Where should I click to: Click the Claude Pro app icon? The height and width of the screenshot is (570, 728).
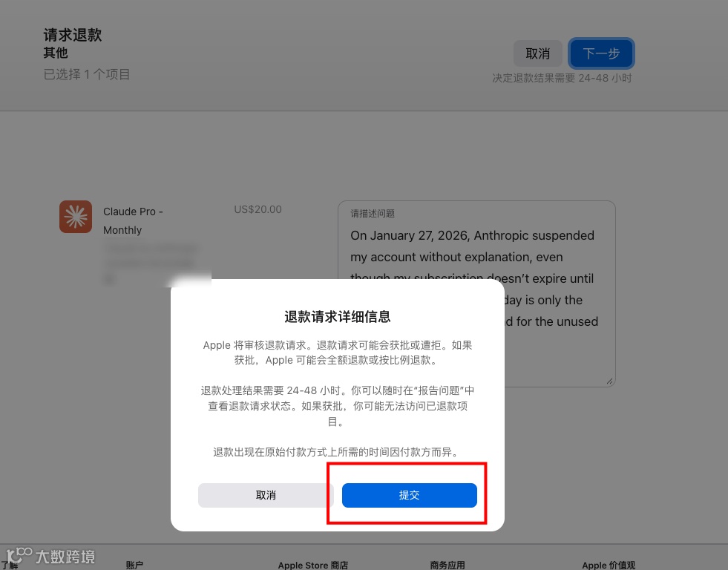(x=76, y=217)
